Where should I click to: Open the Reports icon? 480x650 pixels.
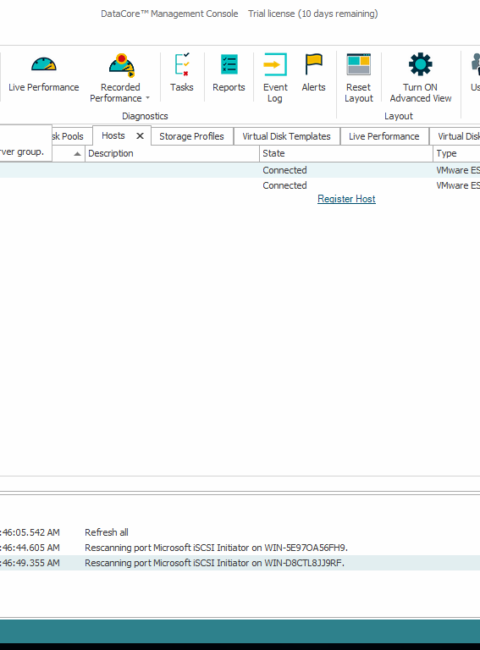coord(229,65)
